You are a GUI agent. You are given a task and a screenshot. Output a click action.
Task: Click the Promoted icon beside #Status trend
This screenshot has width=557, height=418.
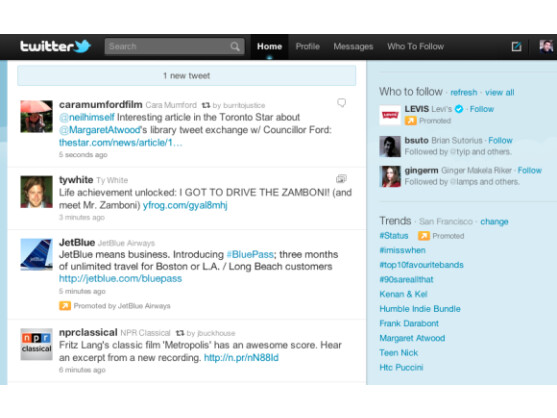pos(424,236)
